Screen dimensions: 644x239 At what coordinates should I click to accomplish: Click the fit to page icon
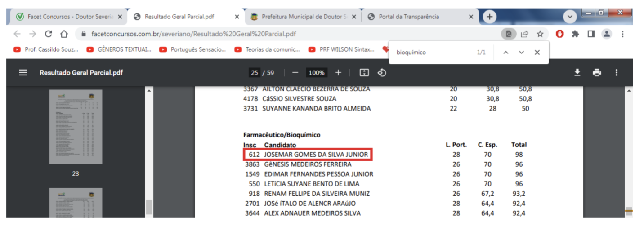point(364,73)
